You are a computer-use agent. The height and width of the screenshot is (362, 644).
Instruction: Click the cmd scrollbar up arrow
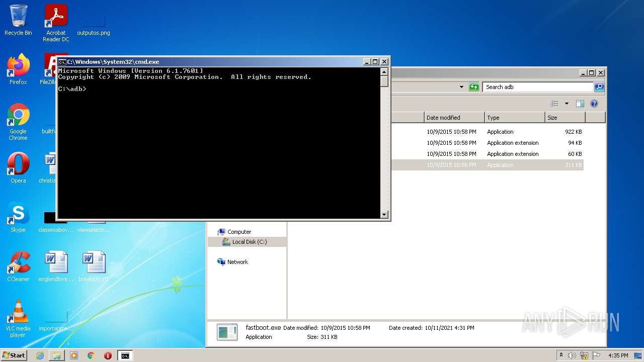(x=384, y=71)
